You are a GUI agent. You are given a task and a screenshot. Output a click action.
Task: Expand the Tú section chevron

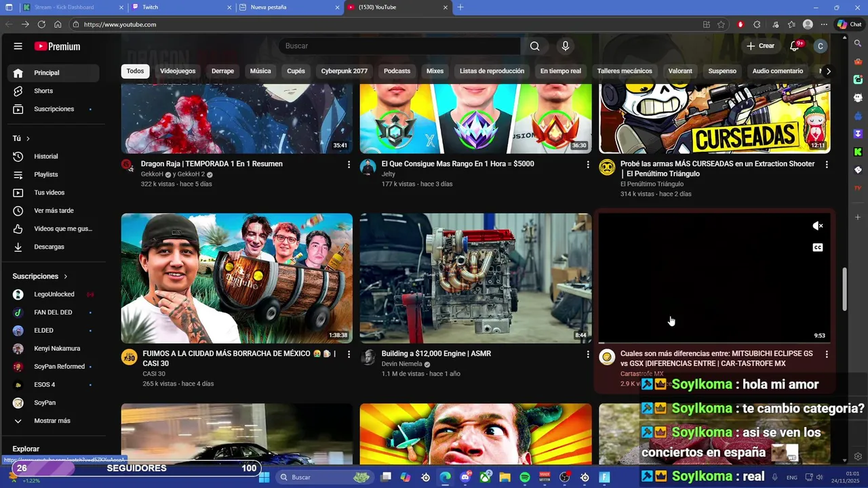click(x=28, y=138)
